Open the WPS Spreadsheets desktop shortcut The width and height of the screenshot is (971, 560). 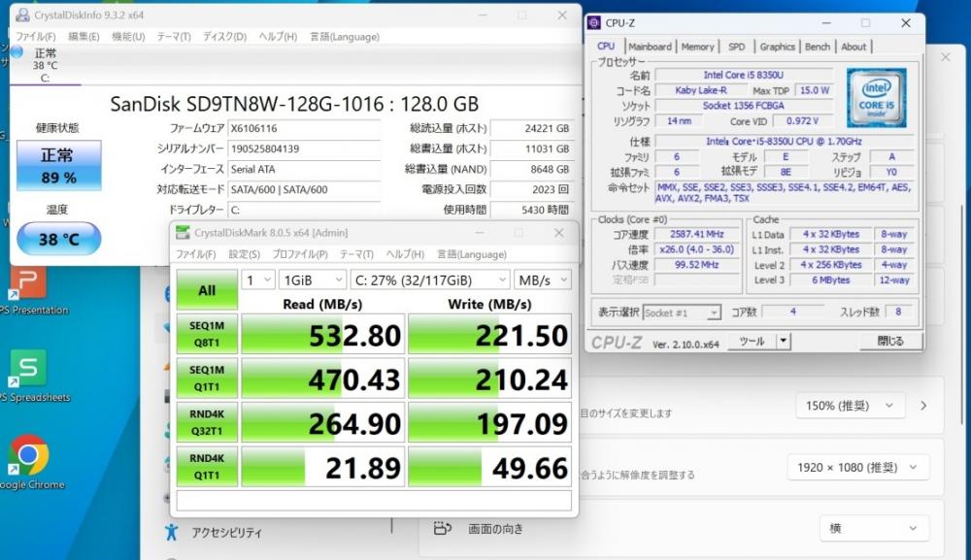[28, 376]
